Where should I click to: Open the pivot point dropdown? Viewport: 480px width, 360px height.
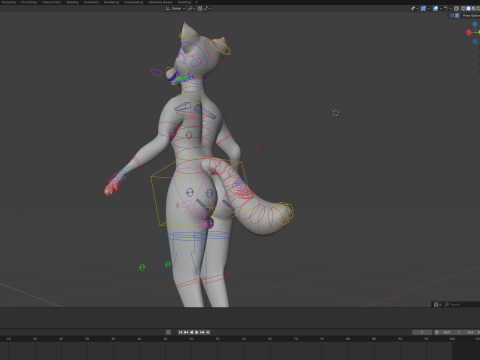pos(192,8)
